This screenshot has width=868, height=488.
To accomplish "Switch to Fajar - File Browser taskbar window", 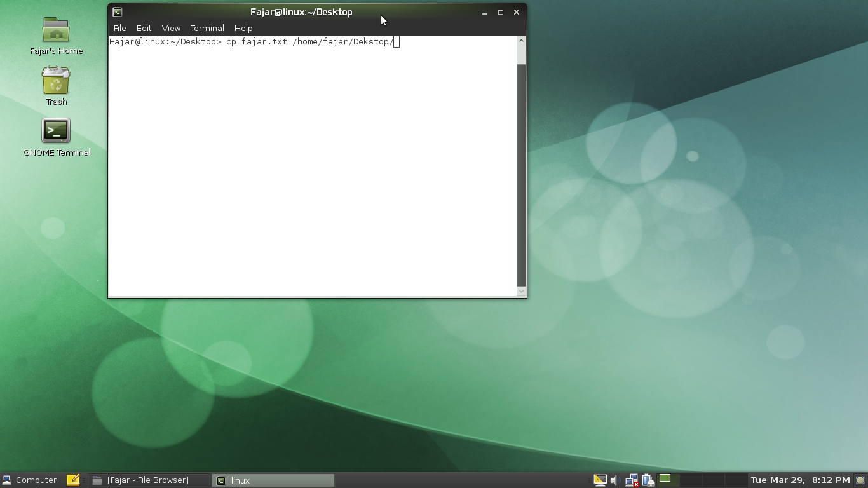I will click(x=149, y=480).
